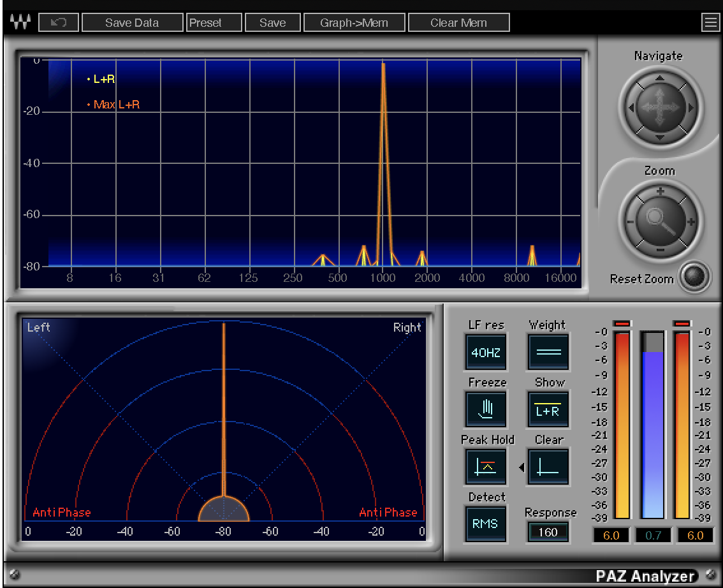Zoom in vertically with top plus

click(x=661, y=191)
